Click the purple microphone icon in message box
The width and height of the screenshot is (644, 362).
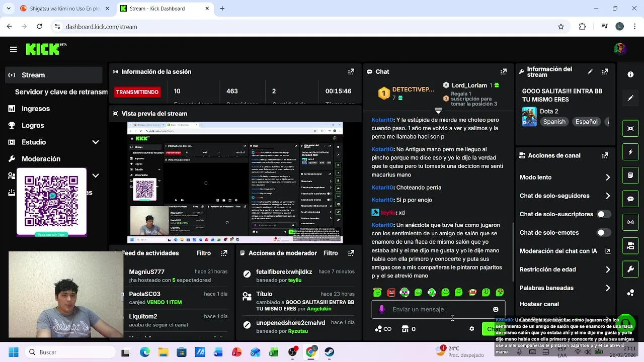click(x=382, y=309)
